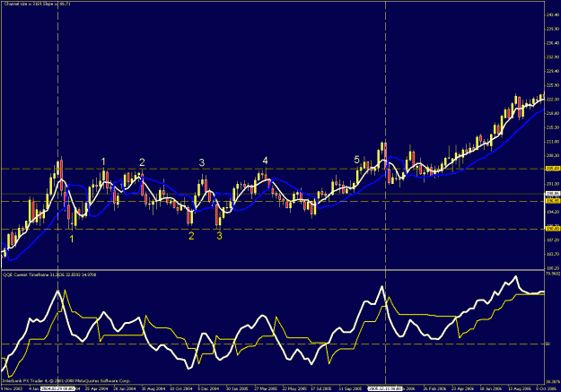Select the yellow 190.80 price level tag
This screenshot has height=392, width=561.
point(553,229)
